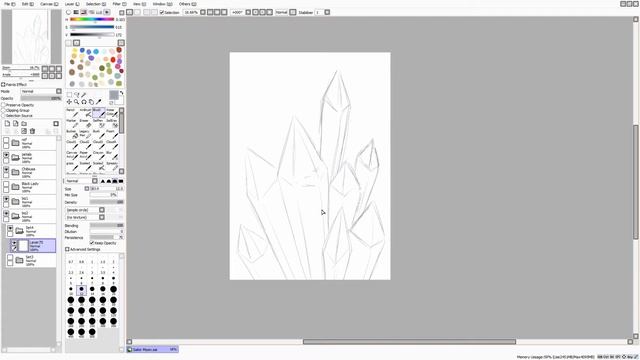
Task: Open the Selection menu
Action: (x=96, y=4)
